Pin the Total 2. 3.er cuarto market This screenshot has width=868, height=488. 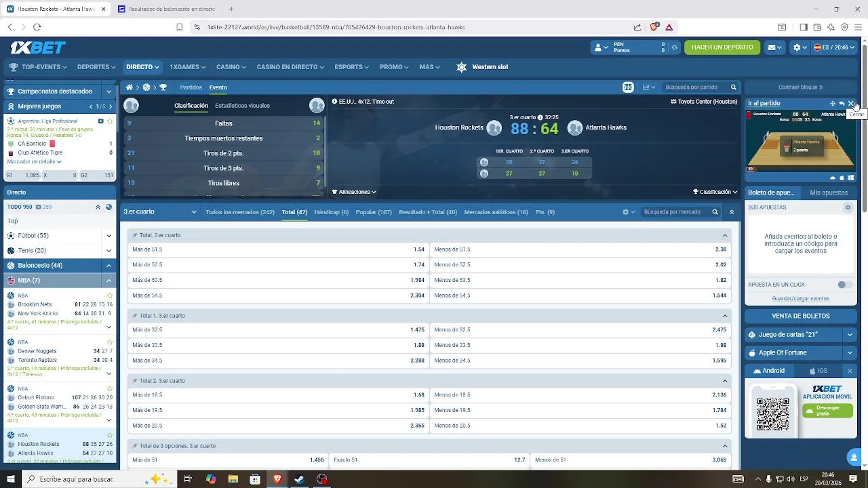pos(135,381)
